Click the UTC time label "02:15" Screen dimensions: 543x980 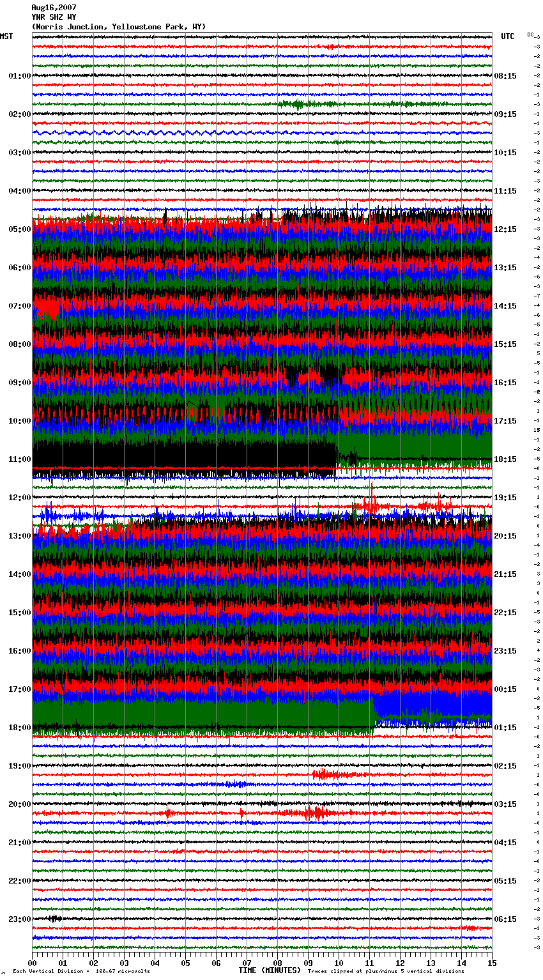click(x=505, y=766)
